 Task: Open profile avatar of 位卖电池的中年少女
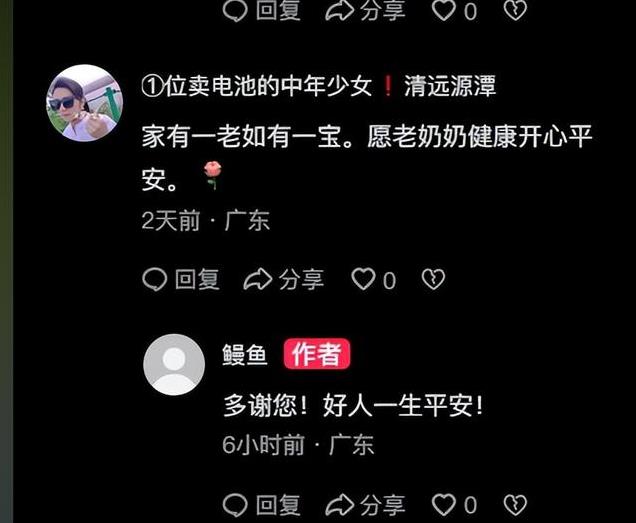tap(84, 103)
